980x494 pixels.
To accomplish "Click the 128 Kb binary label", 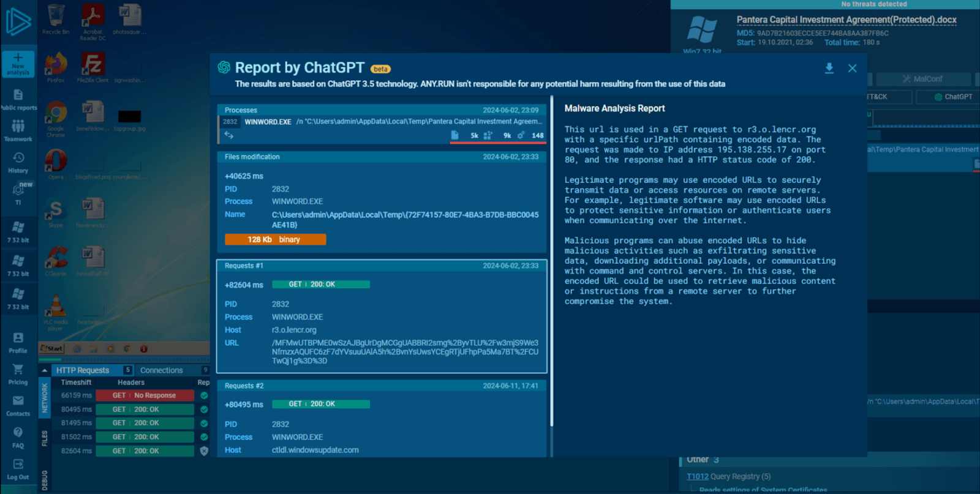I will click(275, 239).
